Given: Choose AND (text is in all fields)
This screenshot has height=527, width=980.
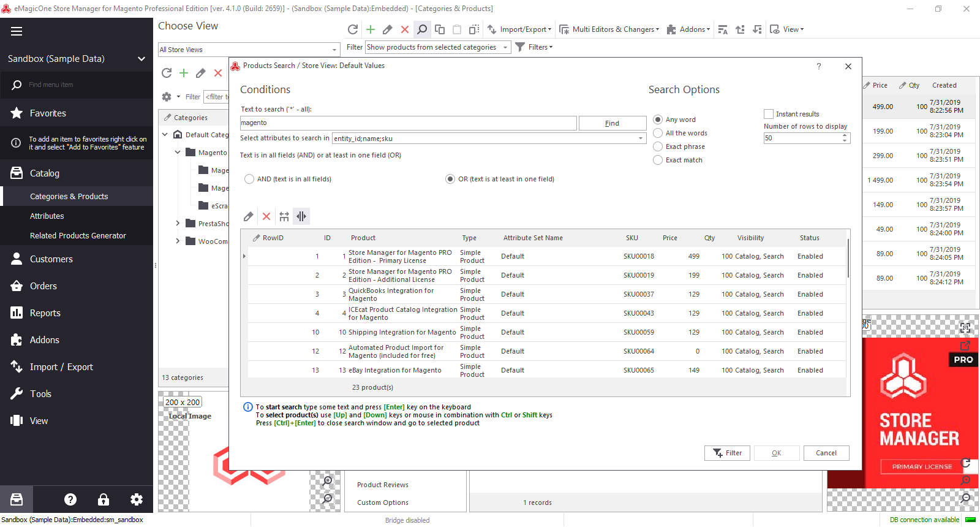Looking at the screenshot, I should coord(249,179).
